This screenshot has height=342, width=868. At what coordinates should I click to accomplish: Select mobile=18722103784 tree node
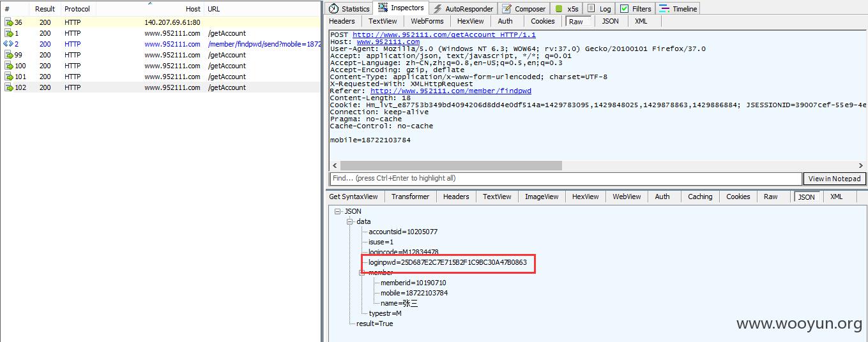pos(415,293)
